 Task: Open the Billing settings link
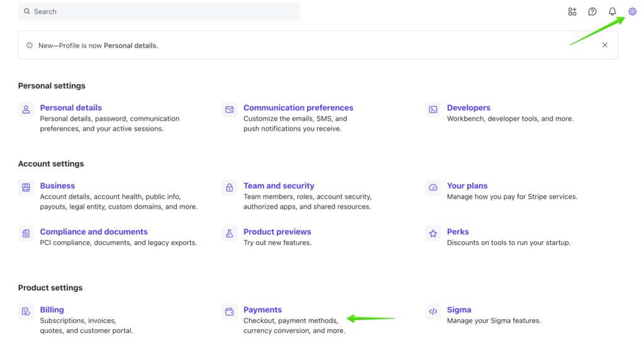coord(52,310)
